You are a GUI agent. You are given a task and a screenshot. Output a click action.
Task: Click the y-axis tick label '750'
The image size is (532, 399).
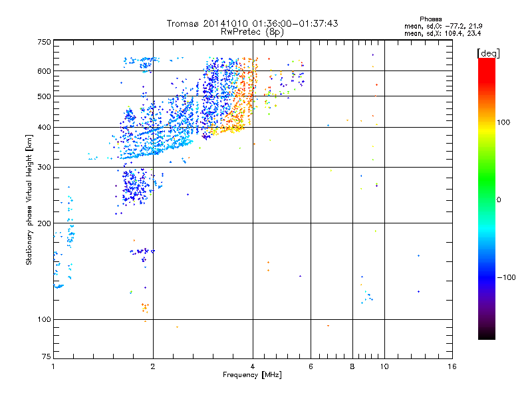[45, 42]
